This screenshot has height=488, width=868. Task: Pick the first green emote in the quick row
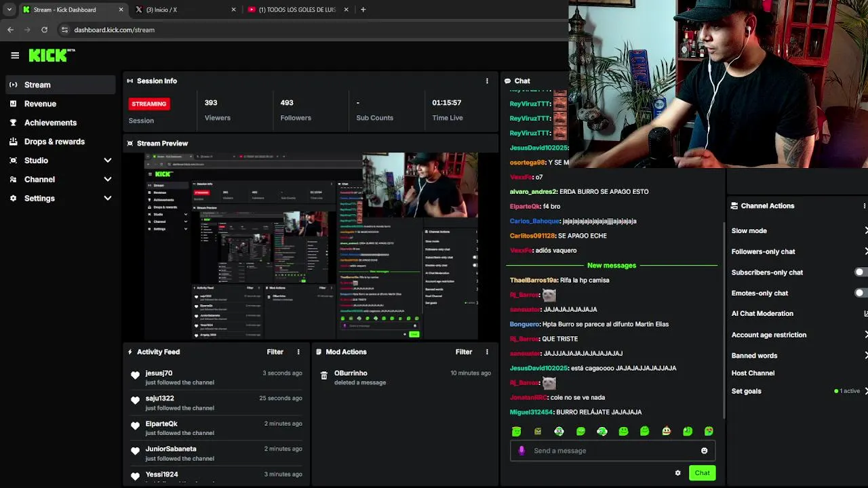pyautogui.click(x=517, y=431)
